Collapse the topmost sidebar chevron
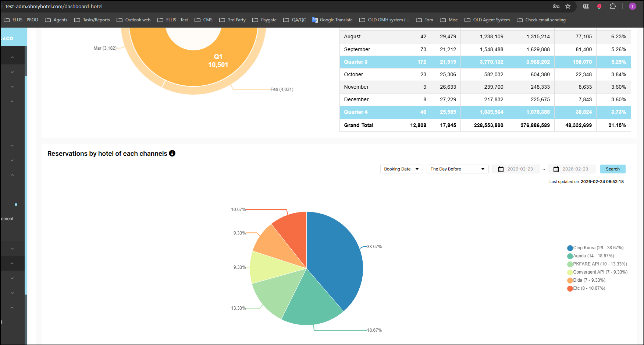 [12, 57]
